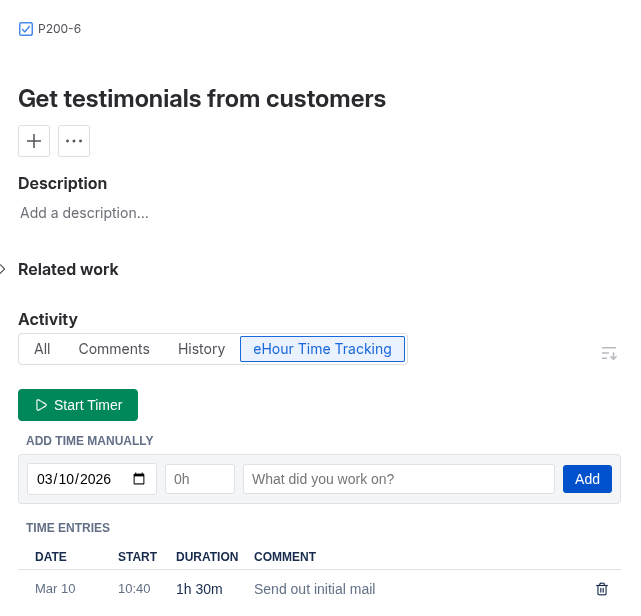
Task: Click the issue title Get testimonials from customers
Action: 202,99
